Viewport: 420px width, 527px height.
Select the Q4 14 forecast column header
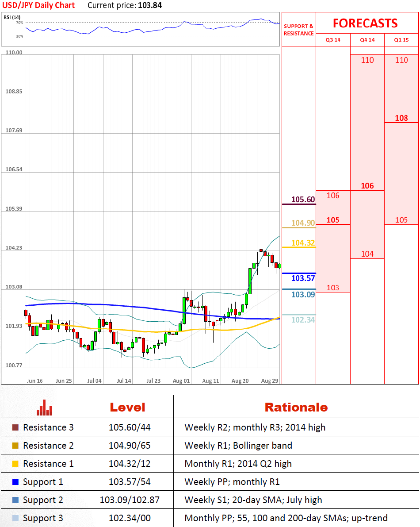[367, 40]
